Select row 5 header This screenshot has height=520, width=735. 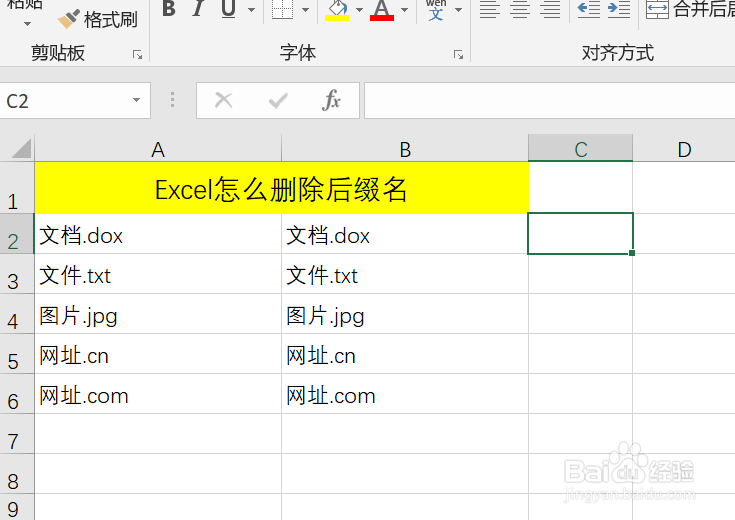point(17,354)
